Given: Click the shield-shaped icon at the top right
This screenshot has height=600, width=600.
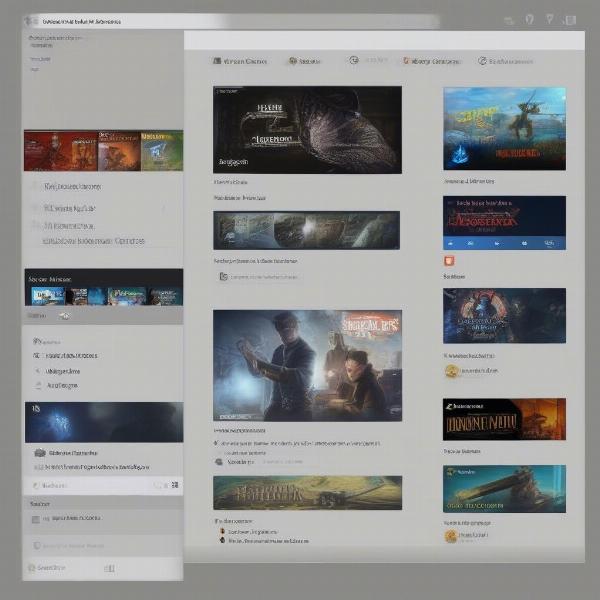Looking at the screenshot, I should 530,19.
